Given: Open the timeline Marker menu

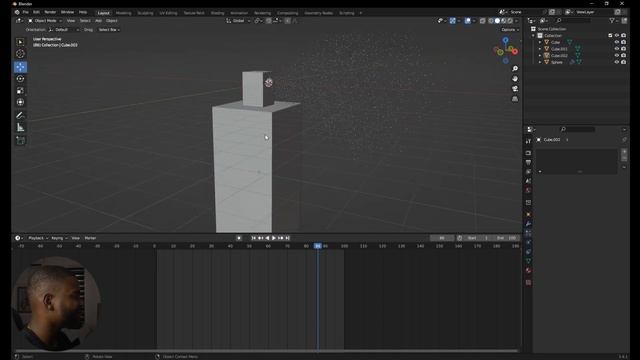Looking at the screenshot, I should (x=90, y=238).
